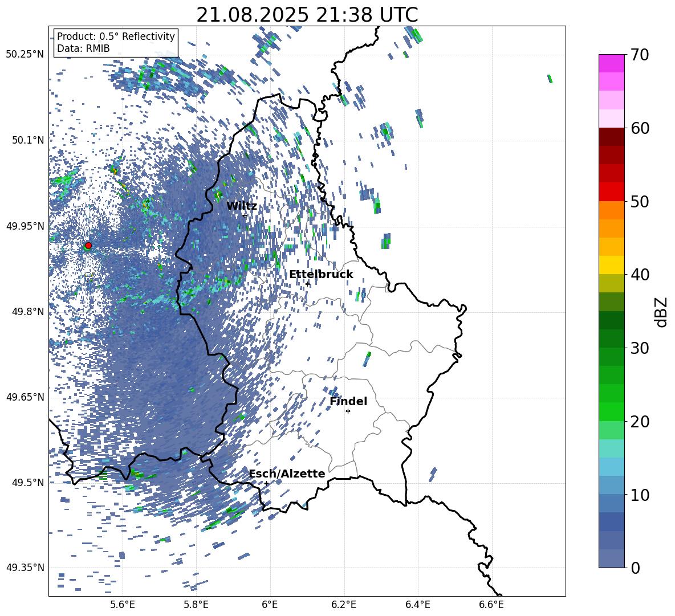Image resolution: width=675 pixels, height=616 pixels.
Task: Click the Esch/Alzette location cross marker
Action: [x=266, y=483]
